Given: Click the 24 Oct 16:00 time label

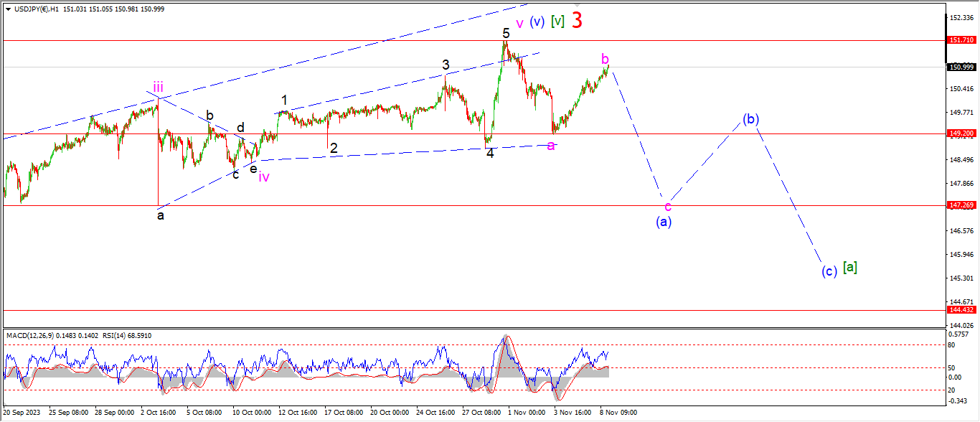Looking at the screenshot, I should [435, 413].
